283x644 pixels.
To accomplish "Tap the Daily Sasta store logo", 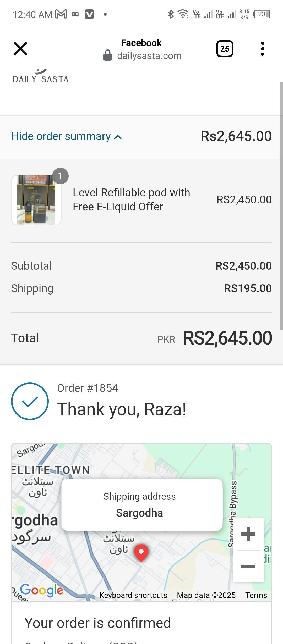I will coord(41,77).
